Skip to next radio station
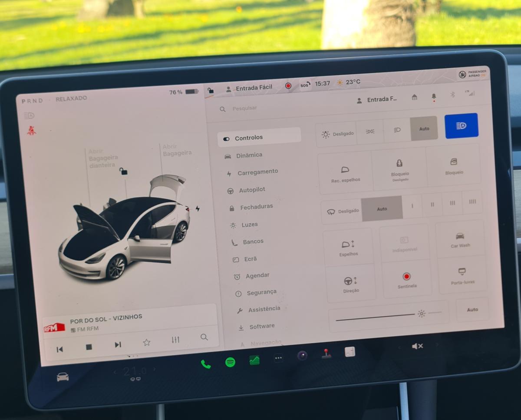The width and height of the screenshot is (521, 420). point(118,345)
